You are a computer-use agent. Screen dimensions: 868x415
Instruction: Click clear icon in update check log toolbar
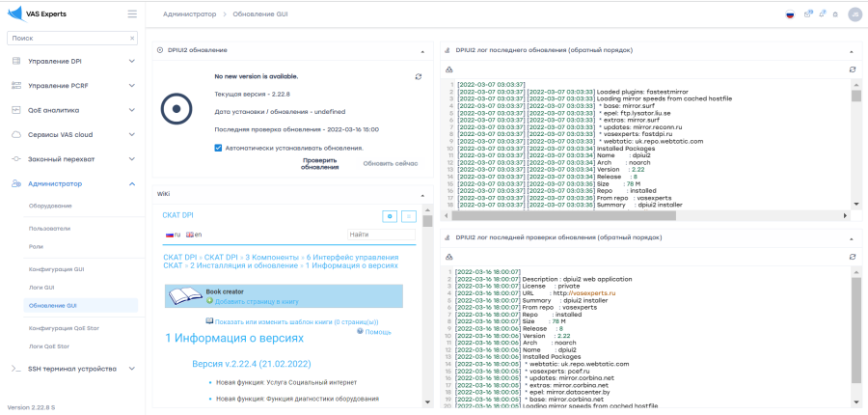[x=449, y=257]
